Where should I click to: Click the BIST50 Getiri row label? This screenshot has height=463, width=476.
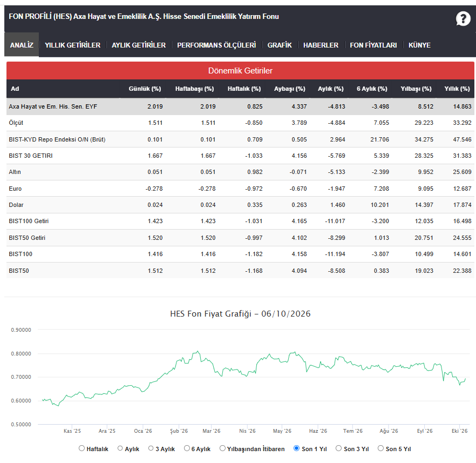coord(27,238)
